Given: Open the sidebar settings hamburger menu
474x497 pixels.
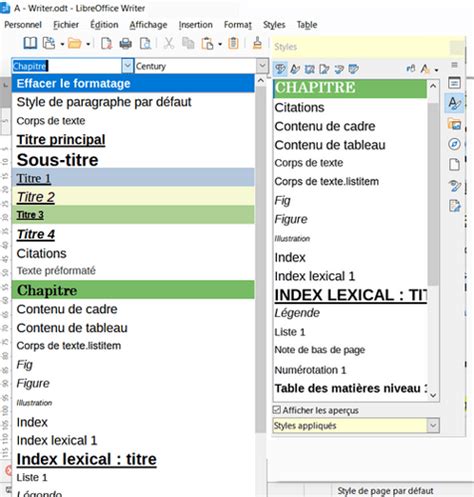Looking at the screenshot, I should point(454,65).
